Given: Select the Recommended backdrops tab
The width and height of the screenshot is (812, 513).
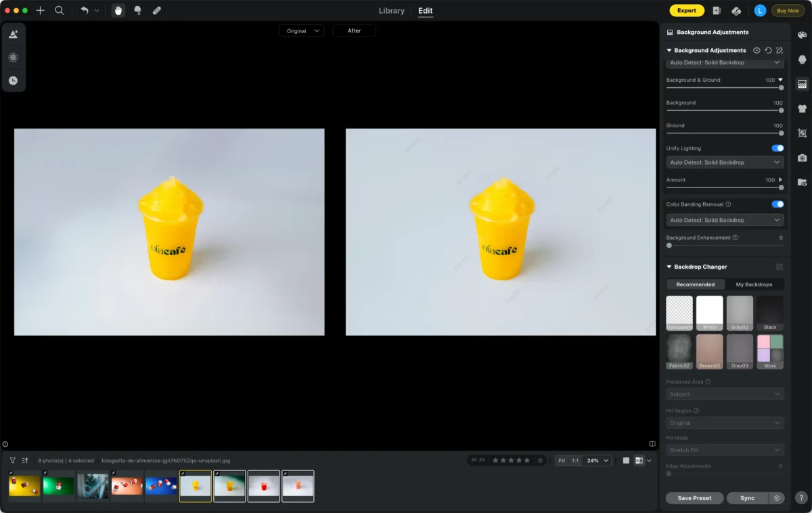Looking at the screenshot, I should [696, 284].
